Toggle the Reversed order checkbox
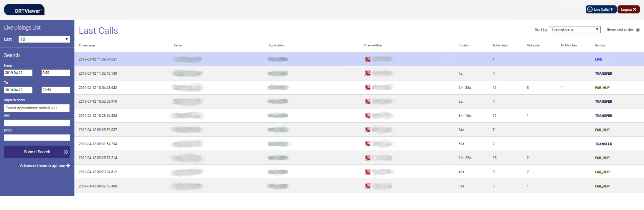This screenshot has height=210, width=644. (x=638, y=30)
